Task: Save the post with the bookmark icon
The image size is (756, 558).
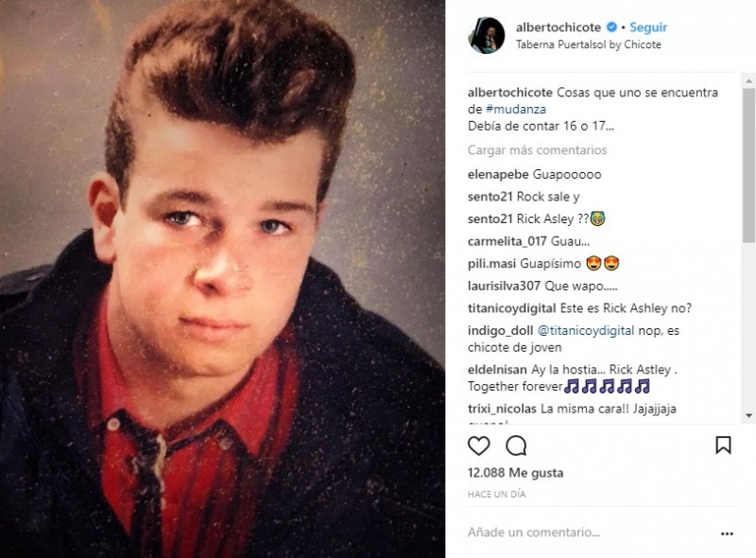Action: (723, 445)
